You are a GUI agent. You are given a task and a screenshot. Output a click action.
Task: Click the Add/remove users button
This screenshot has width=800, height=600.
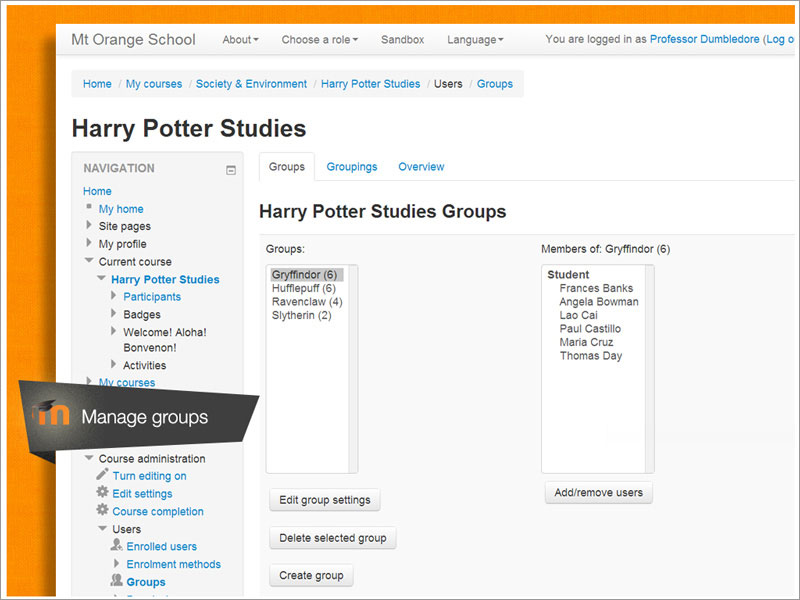tap(598, 493)
